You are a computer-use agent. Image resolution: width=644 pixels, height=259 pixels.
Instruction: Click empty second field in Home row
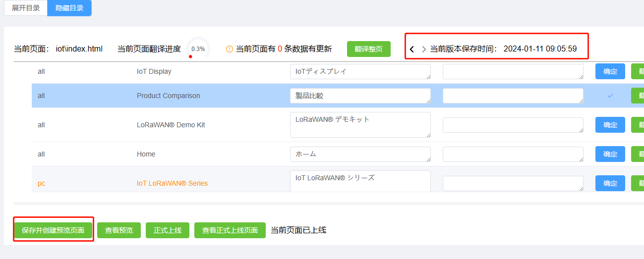[x=513, y=154]
